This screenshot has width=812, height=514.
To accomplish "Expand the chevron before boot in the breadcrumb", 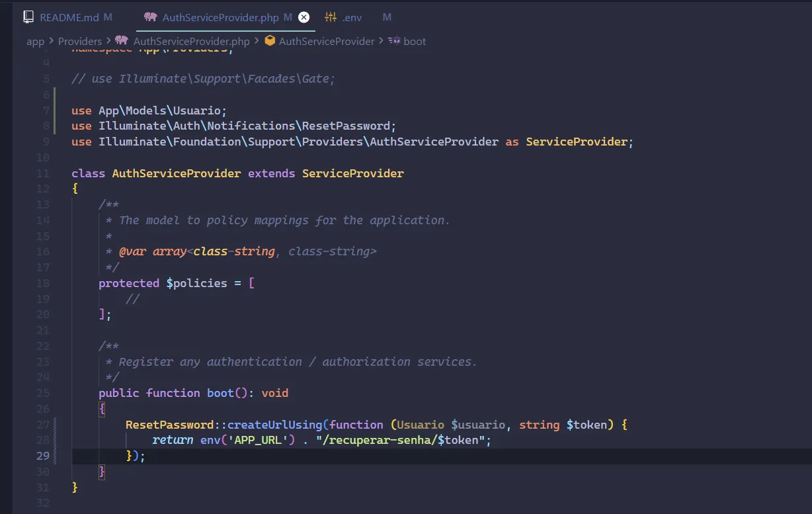I will (x=380, y=41).
